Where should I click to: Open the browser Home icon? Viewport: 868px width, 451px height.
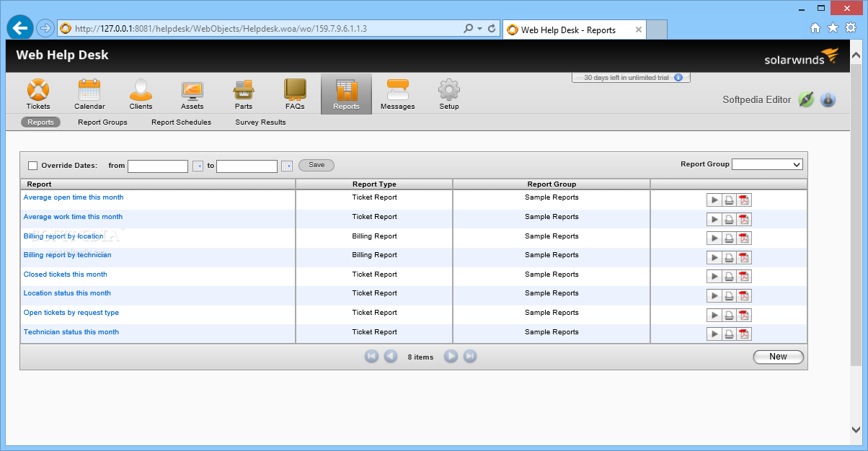pos(815,28)
